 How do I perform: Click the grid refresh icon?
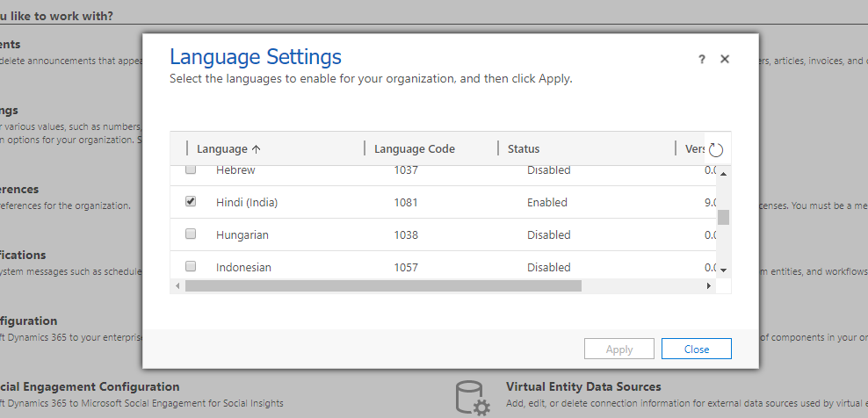point(716,150)
